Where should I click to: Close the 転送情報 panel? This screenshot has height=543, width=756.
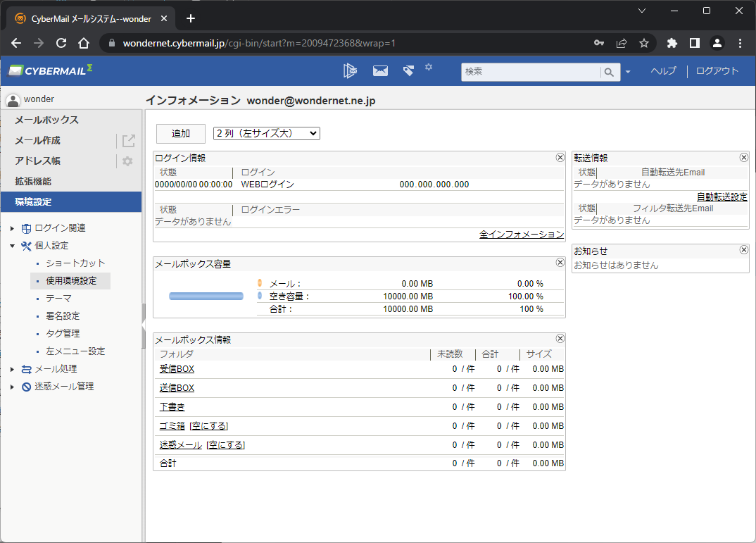click(743, 157)
